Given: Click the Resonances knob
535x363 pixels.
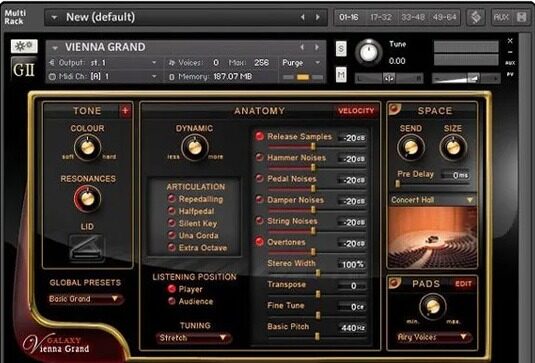Looking at the screenshot, I should point(88,199).
